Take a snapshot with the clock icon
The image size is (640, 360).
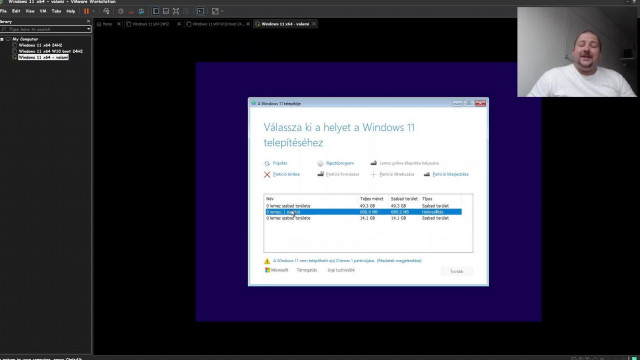[121, 11]
